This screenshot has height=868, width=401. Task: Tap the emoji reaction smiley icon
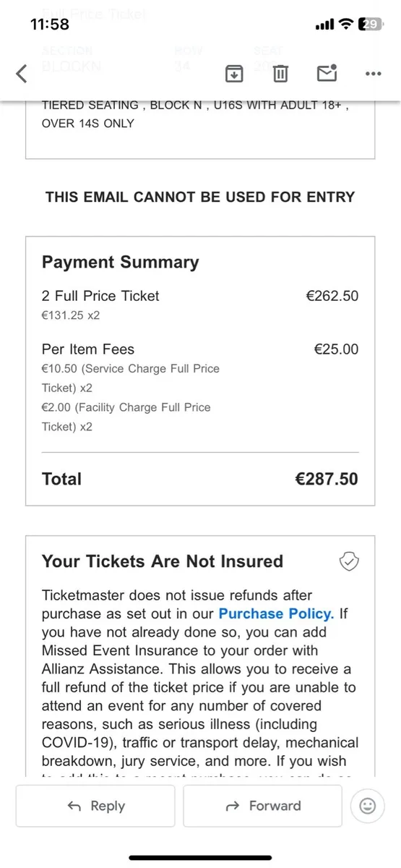click(x=366, y=805)
